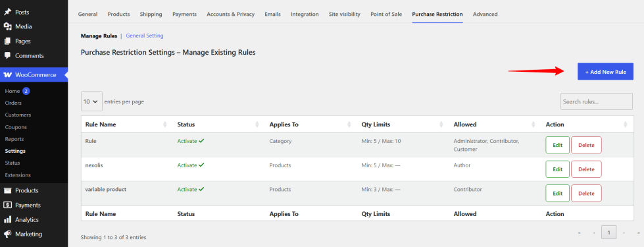644x247 pixels.
Task: Open the entries per page dropdown
Action: pyautogui.click(x=91, y=101)
